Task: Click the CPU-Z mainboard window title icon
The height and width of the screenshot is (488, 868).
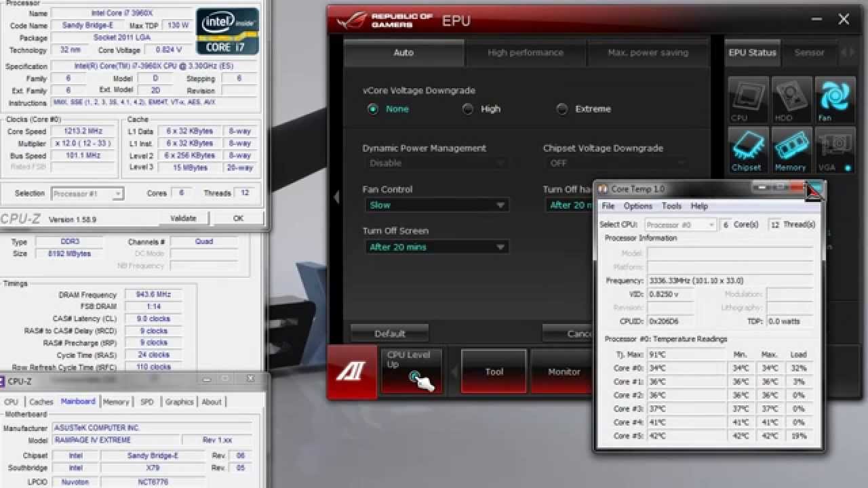Action: 2,382
